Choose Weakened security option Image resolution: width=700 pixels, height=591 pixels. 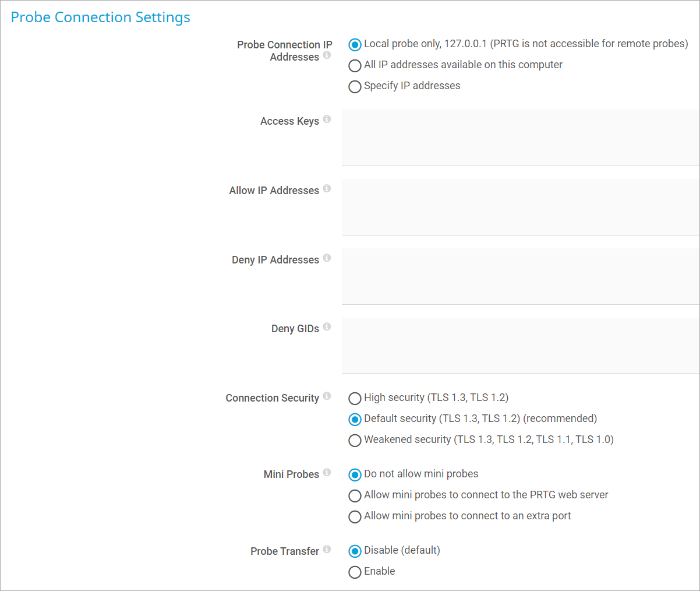(x=355, y=441)
